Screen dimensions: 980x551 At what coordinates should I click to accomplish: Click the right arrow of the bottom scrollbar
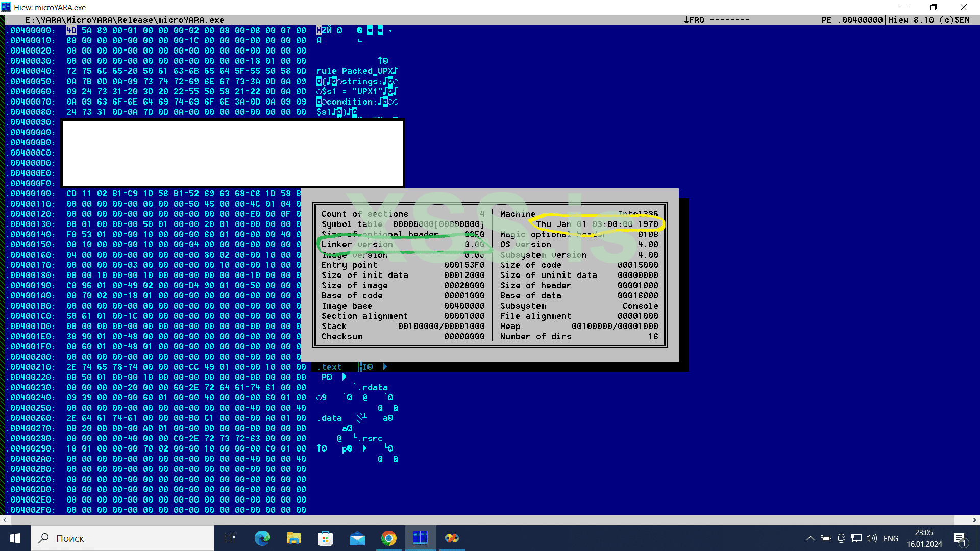tap(974, 520)
